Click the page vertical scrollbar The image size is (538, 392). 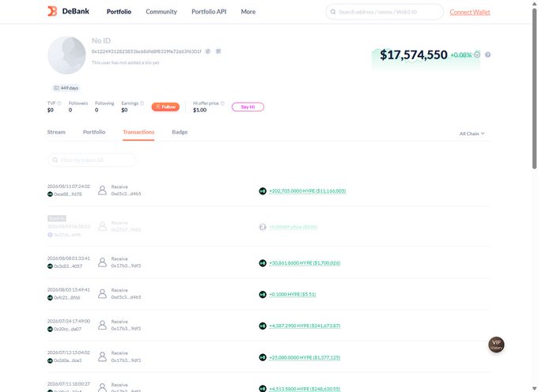534,89
